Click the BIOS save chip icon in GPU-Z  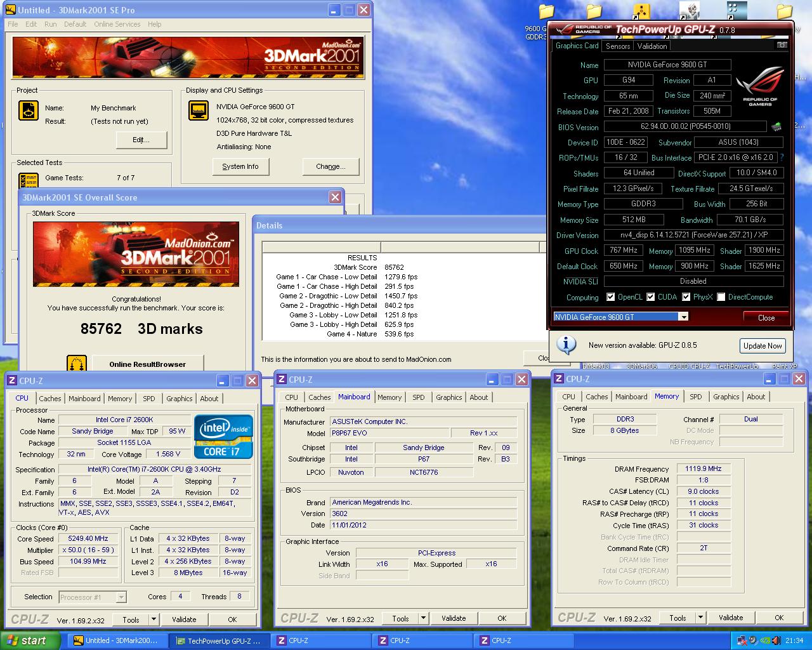pos(776,126)
